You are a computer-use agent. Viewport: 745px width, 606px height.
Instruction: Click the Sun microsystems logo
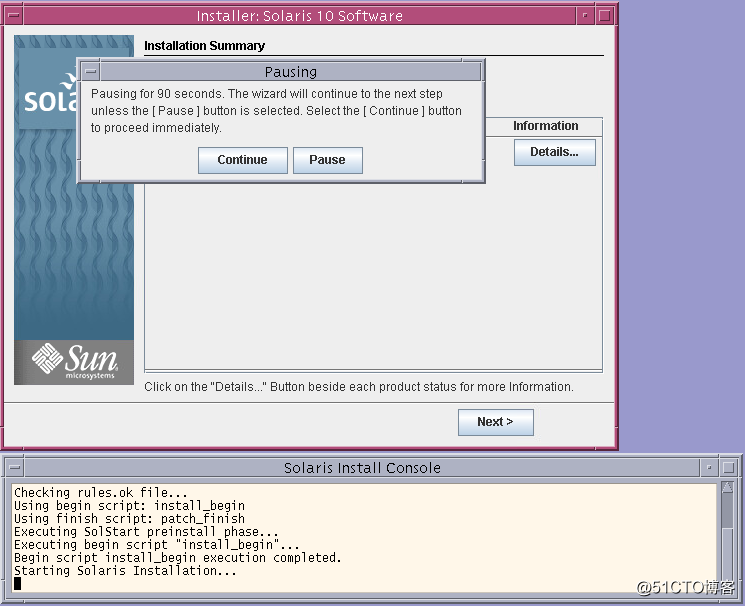coord(74,362)
